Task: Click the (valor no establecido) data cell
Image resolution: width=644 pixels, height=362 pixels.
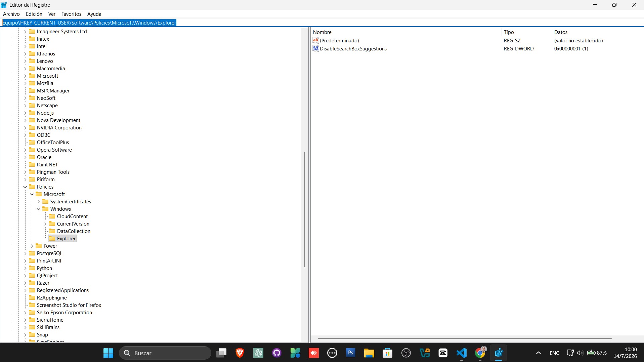Action: pyautogui.click(x=578, y=41)
